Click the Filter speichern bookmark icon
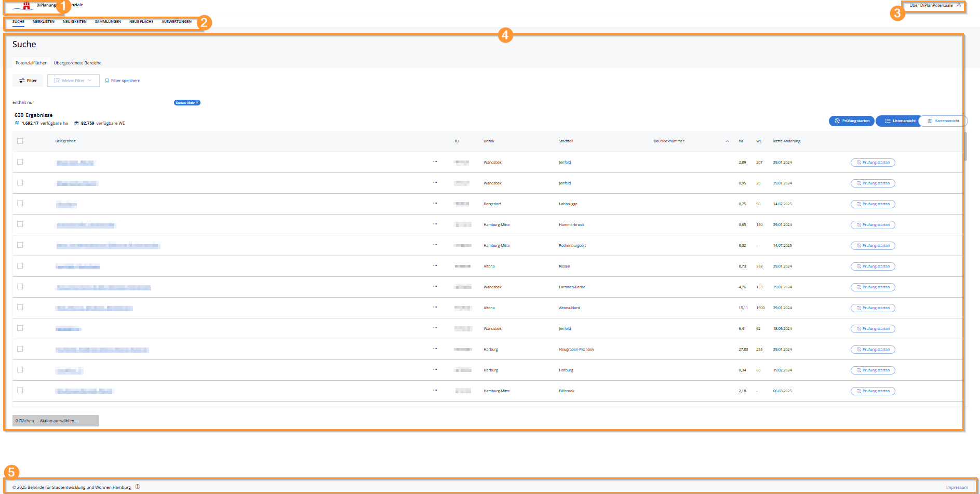Viewport: 980px width, 494px height. (x=107, y=81)
